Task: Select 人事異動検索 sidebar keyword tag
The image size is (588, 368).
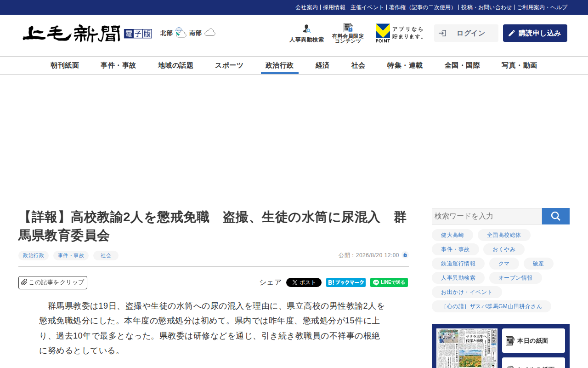Action: pyautogui.click(x=458, y=278)
